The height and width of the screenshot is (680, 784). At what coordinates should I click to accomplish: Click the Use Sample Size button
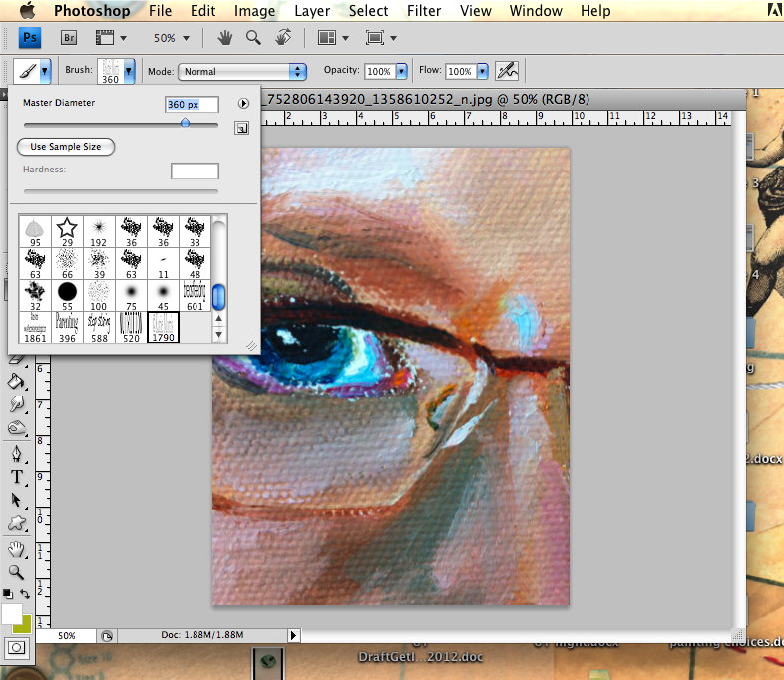click(66, 147)
